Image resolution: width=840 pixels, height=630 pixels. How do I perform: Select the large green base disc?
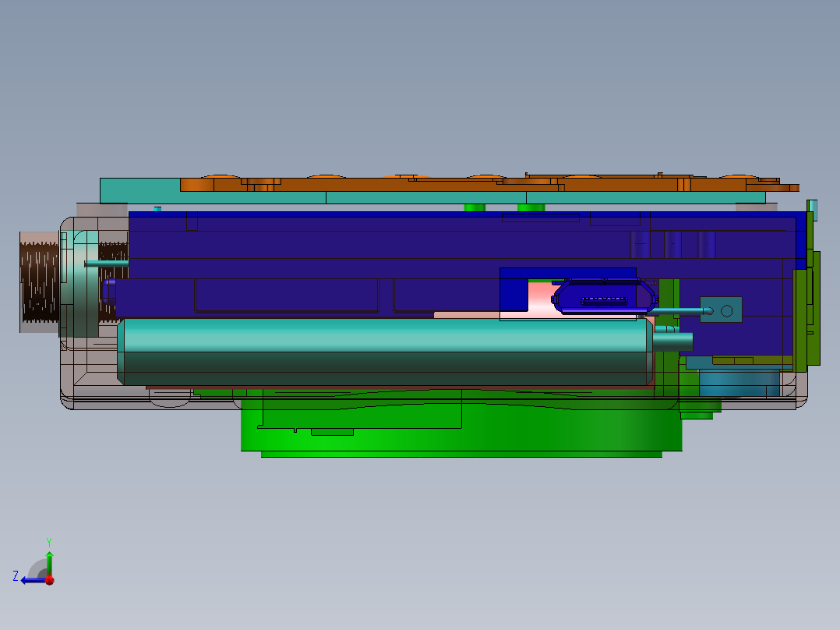(461, 423)
